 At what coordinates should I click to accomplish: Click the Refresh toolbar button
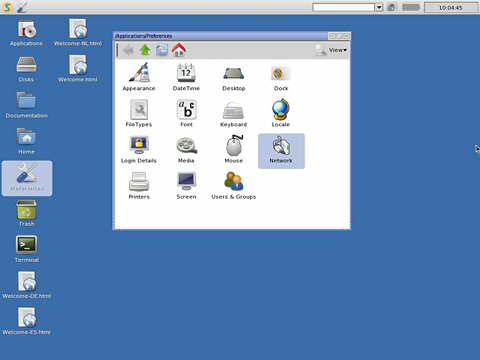(x=162, y=50)
